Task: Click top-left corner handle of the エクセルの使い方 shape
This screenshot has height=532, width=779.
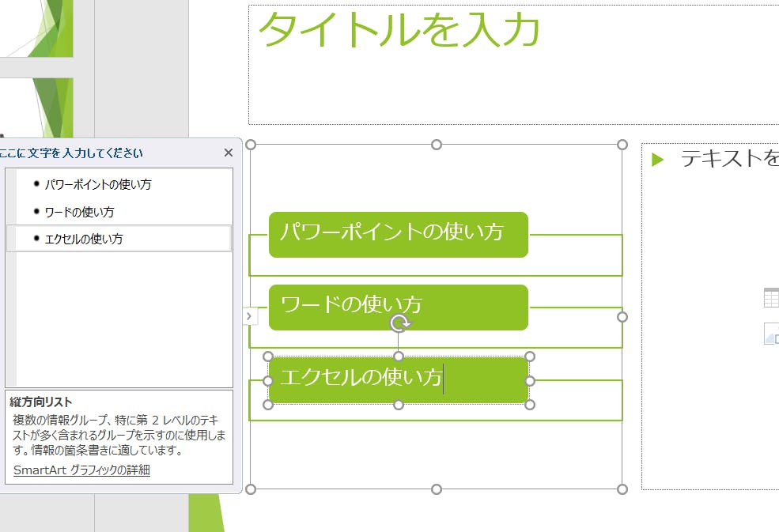Action: click(x=268, y=357)
